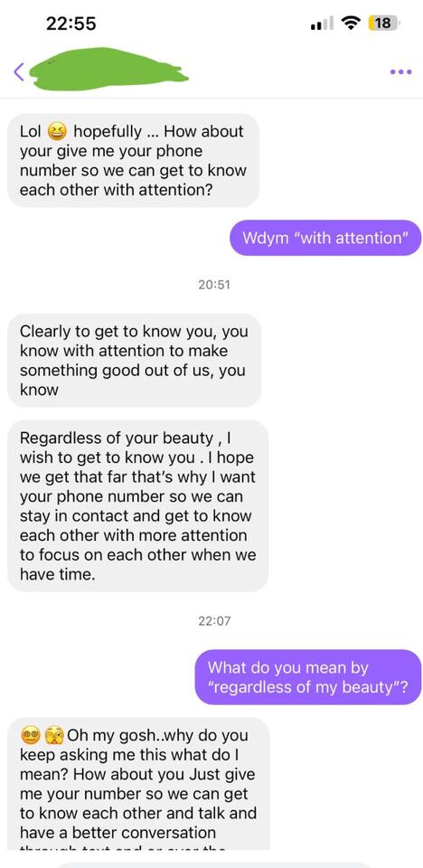Select the purple "regardless of my beauty" question bubble

pos(308,677)
